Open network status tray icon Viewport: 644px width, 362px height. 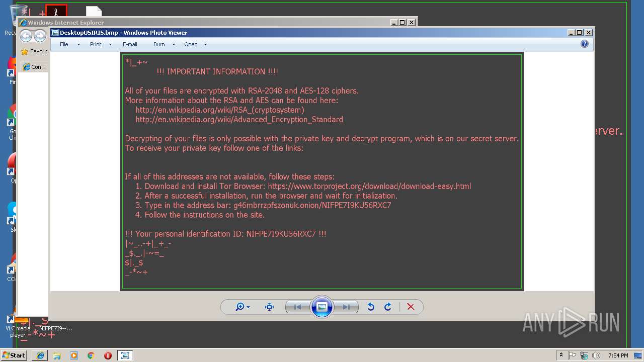point(584,355)
